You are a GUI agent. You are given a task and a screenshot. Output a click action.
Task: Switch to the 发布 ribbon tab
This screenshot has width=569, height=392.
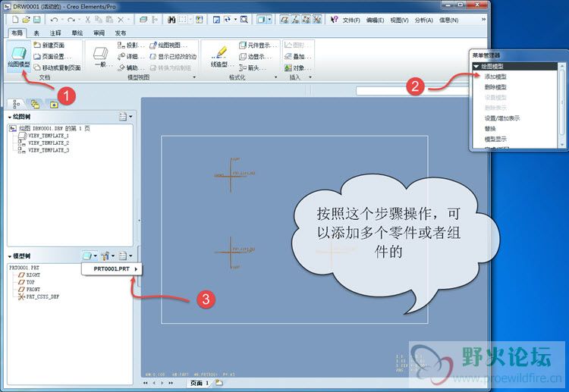[x=121, y=33]
